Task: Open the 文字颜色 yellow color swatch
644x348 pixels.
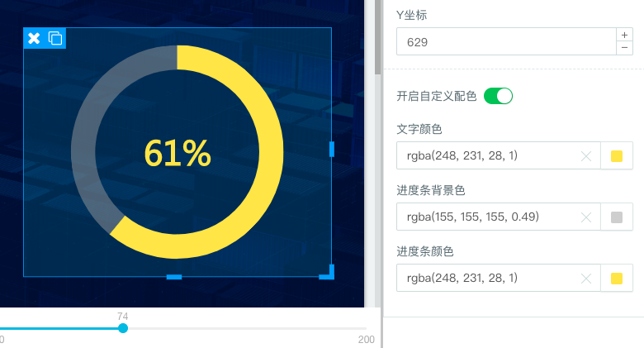Action: pyautogui.click(x=617, y=156)
